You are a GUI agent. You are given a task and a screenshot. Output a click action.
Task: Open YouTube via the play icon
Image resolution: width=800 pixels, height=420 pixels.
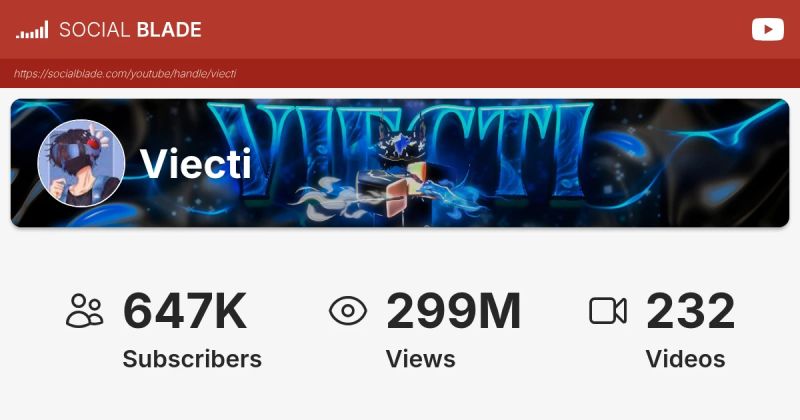pyautogui.click(x=767, y=30)
